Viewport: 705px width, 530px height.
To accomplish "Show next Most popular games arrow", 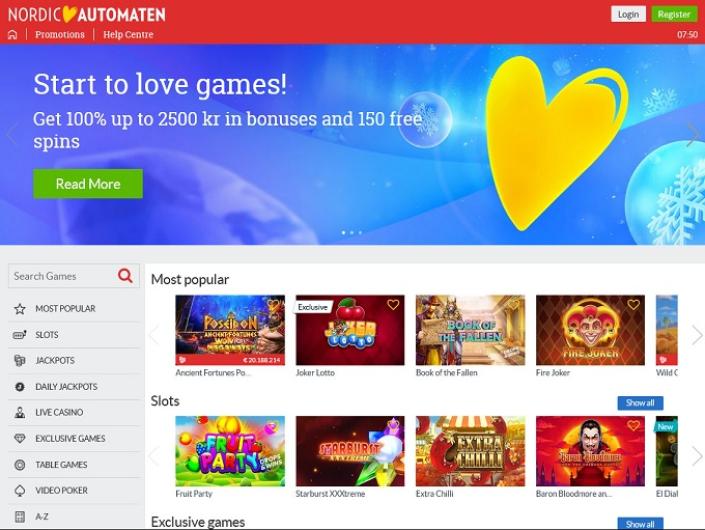I will tap(697, 335).
